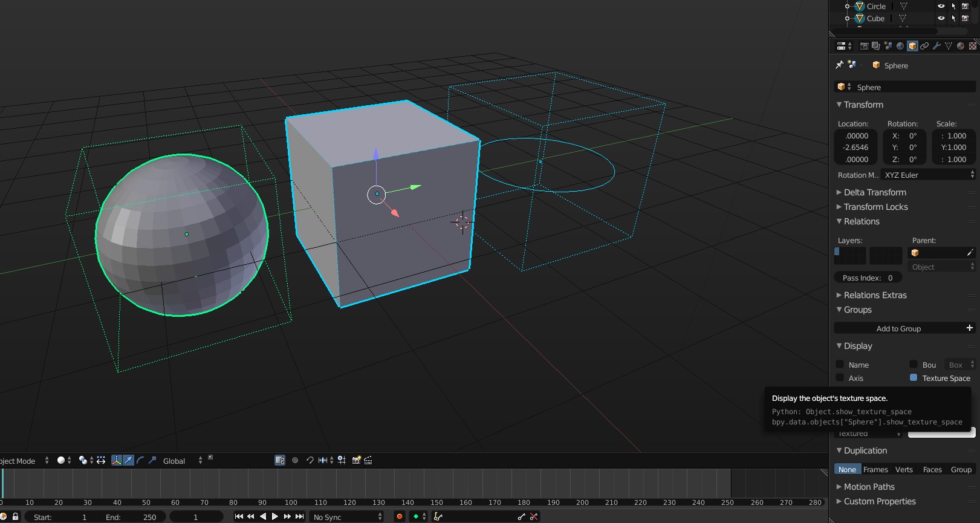
Task: Click the Pass Index value field
Action: [x=868, y=278]
